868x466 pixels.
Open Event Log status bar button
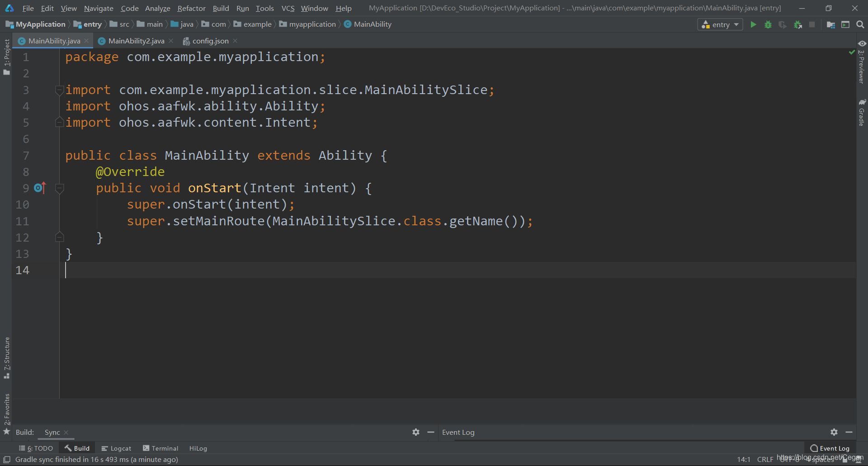pyautogui.click(x=830, y=448)
